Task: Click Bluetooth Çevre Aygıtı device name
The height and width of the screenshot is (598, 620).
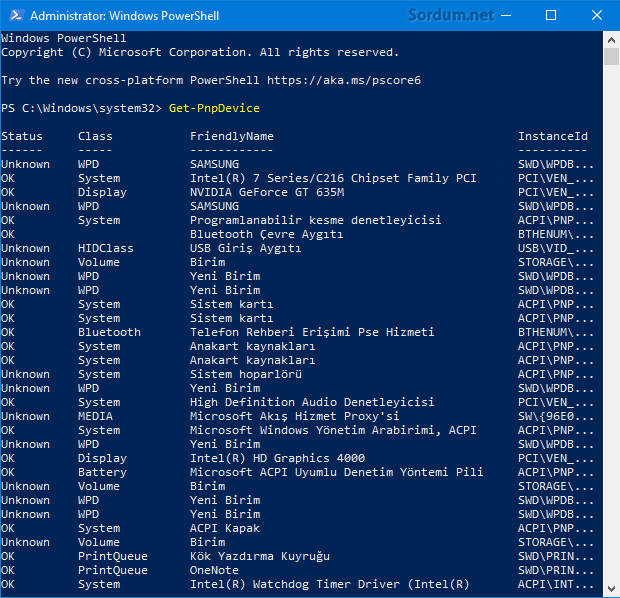Action: tap(267, 235)
